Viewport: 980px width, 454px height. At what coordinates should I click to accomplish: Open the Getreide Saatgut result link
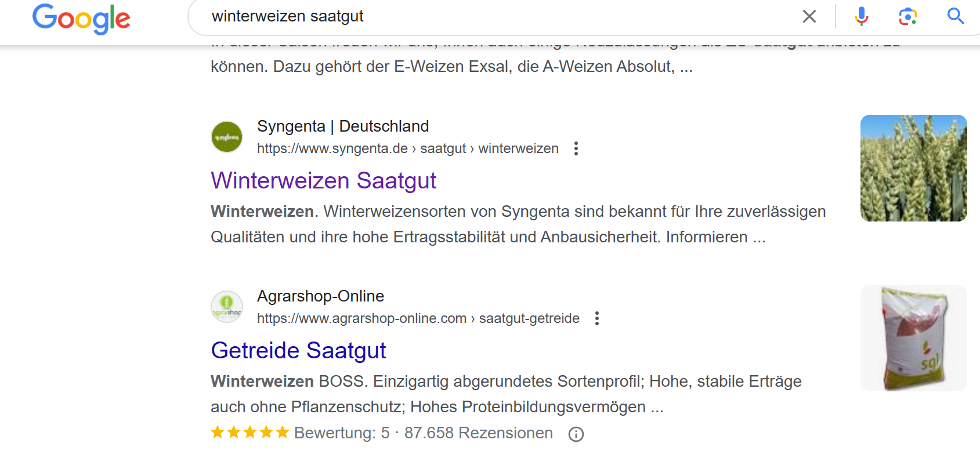(x=298, y=351)
